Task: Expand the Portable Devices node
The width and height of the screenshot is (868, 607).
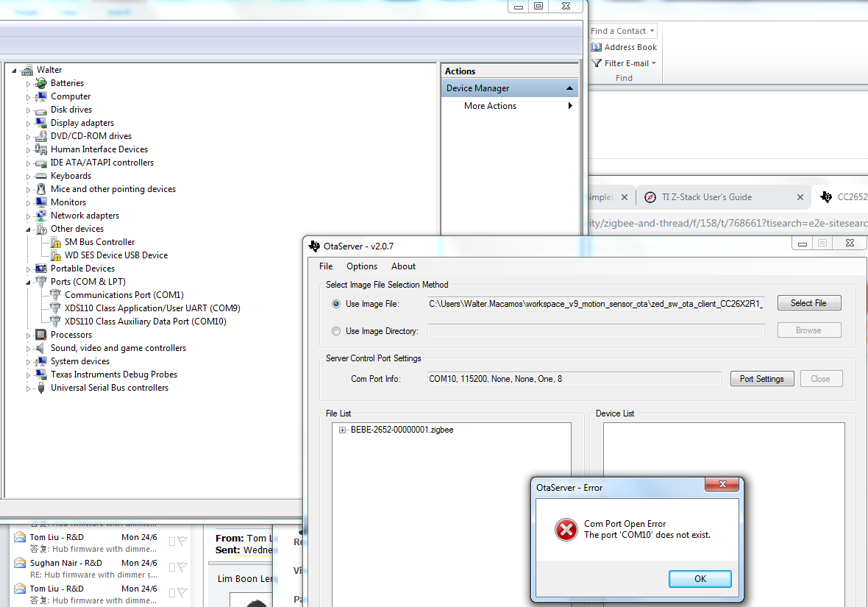Action: coord(28,269)
